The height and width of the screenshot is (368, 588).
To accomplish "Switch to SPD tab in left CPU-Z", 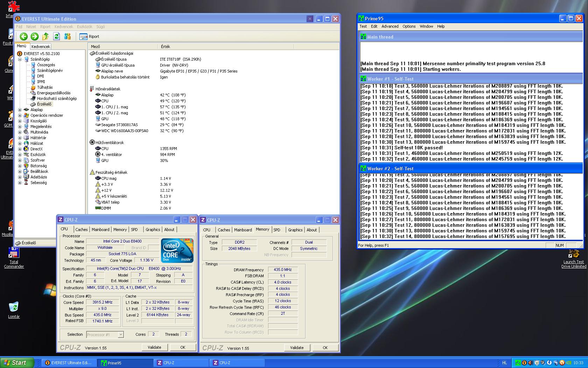I will click(134, 230).
